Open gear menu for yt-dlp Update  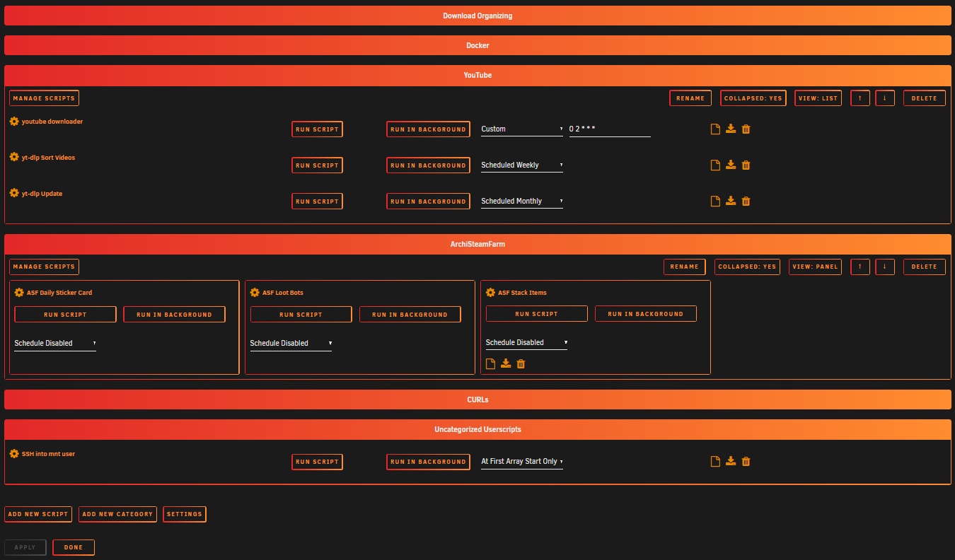click(14, 193)
